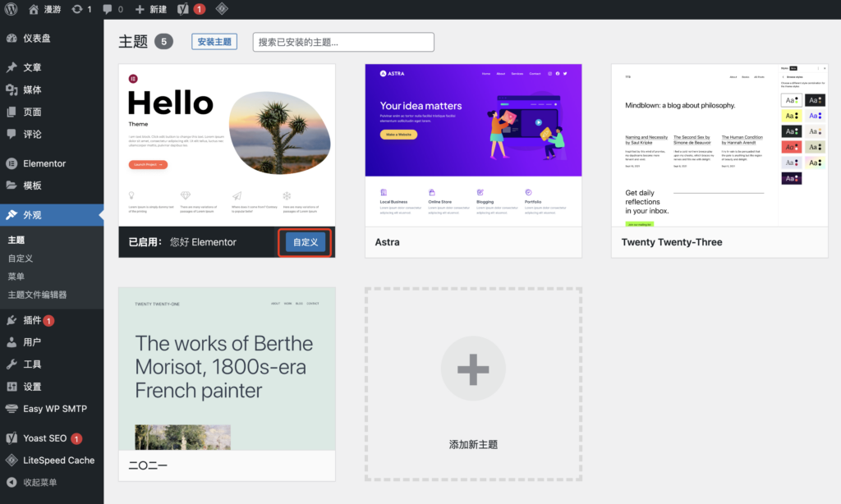The height and width of the screenshot is (504, 841).
Task: Click the 用户 user icon
Action: 11,342
